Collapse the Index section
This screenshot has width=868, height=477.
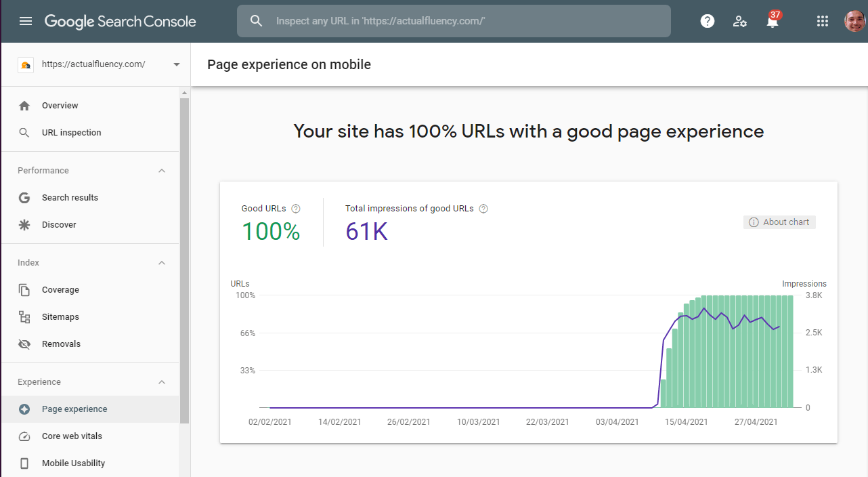[x=162, y=263]
